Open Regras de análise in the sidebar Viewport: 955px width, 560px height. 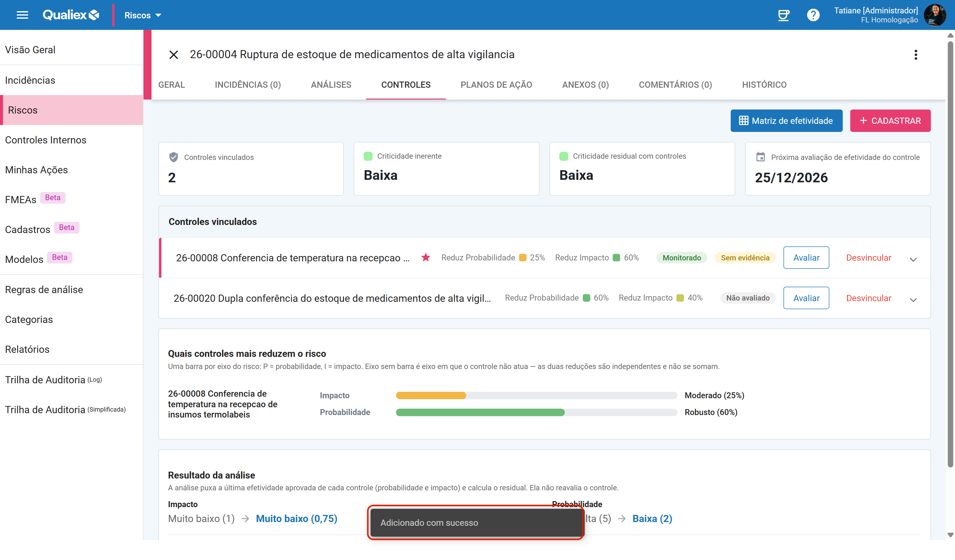click(72, 289)
